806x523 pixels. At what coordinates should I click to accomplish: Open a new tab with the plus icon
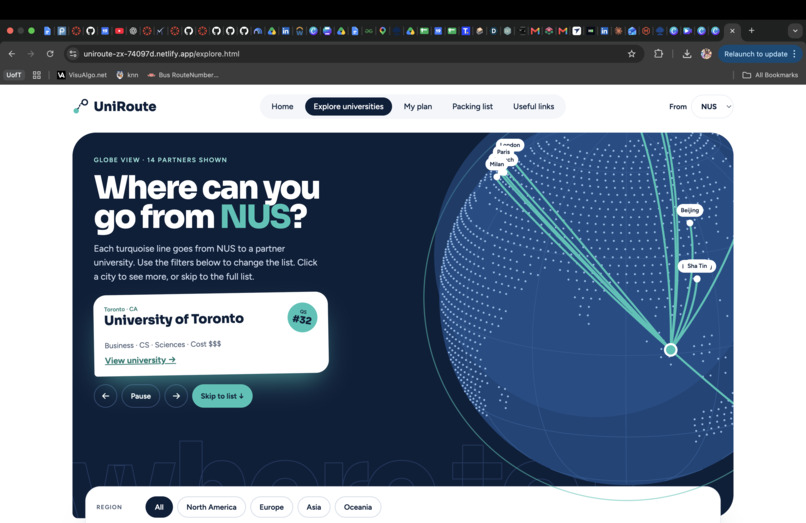pyautogui.click(x=751, y=31)
